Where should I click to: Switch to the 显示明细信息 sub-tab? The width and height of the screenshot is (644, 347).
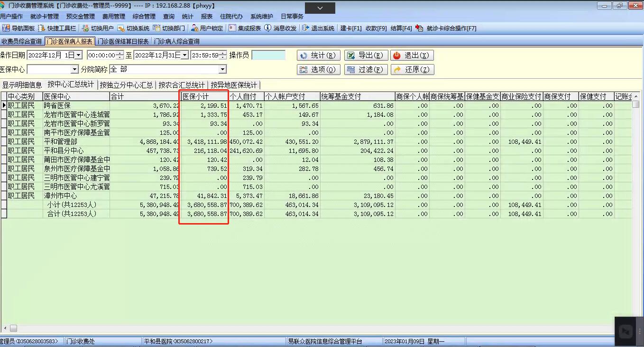click(x=22, y=85)
